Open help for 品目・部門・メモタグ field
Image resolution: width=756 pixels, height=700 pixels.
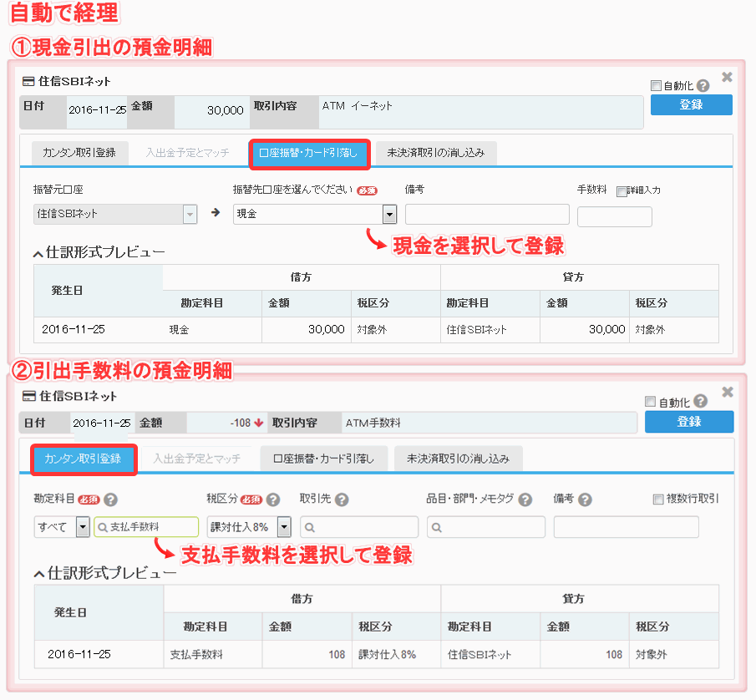coord(525,498)
